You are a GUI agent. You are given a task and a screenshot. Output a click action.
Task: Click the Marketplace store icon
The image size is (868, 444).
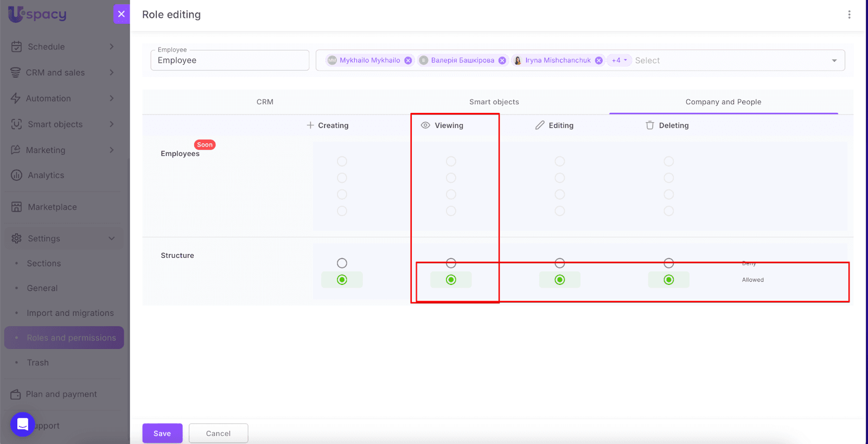(17, 207)
